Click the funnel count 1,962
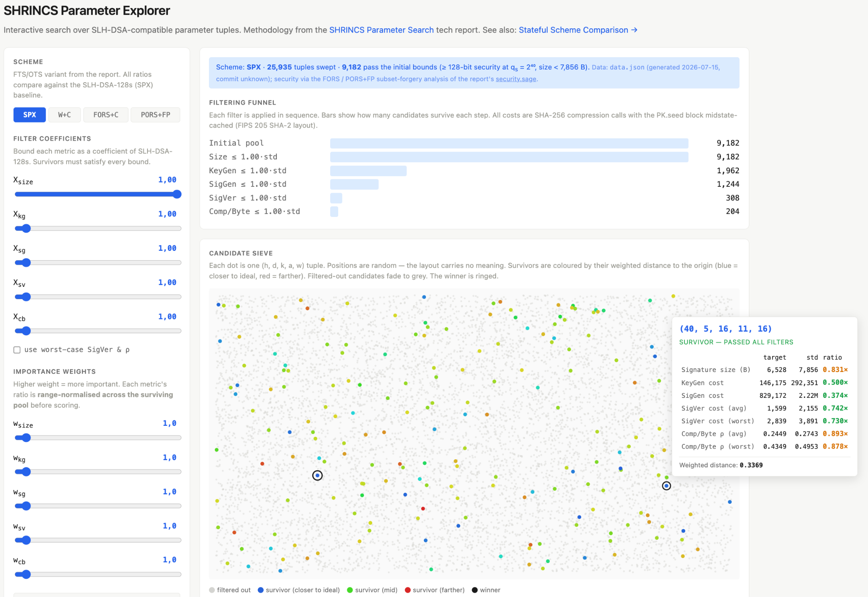 (x=728, y=171)
